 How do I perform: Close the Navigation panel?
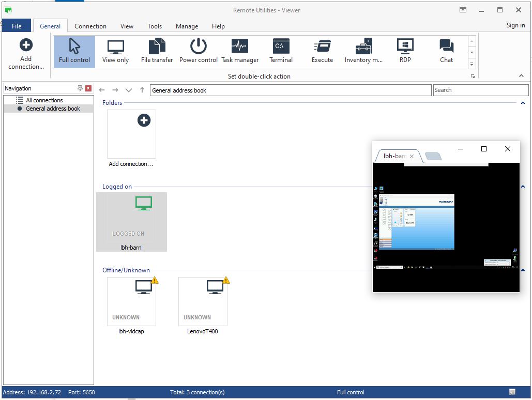coord(88,88)
